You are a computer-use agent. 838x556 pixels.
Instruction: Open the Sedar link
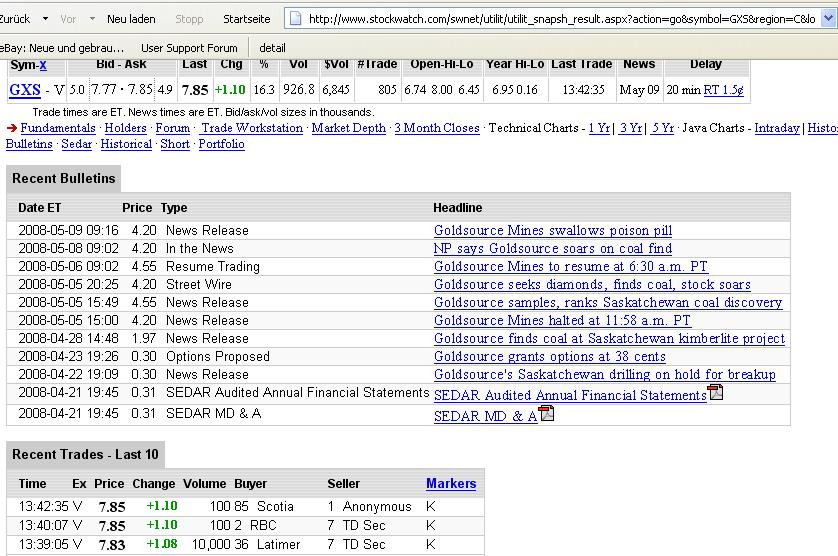[x=76, y=144]
